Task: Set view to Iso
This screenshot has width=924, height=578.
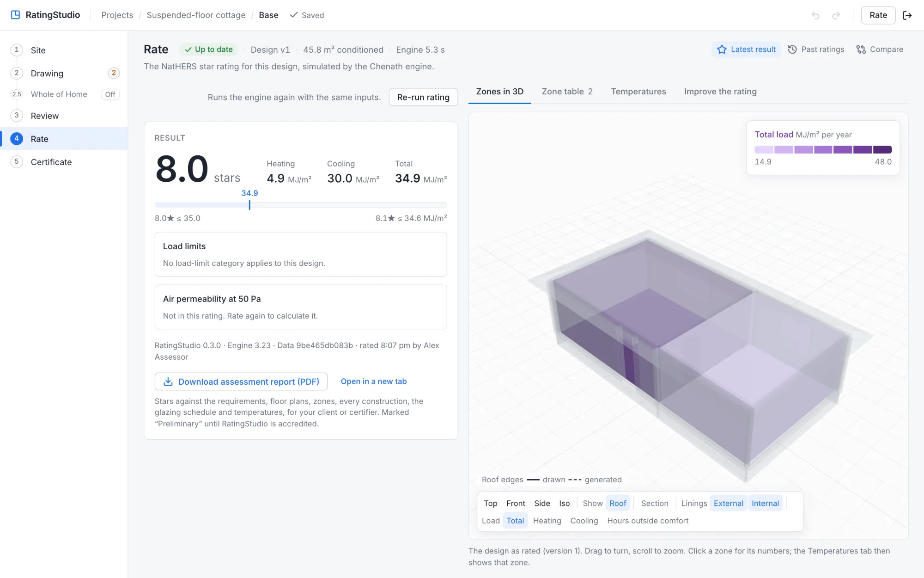Action: (x=565, y=503)
